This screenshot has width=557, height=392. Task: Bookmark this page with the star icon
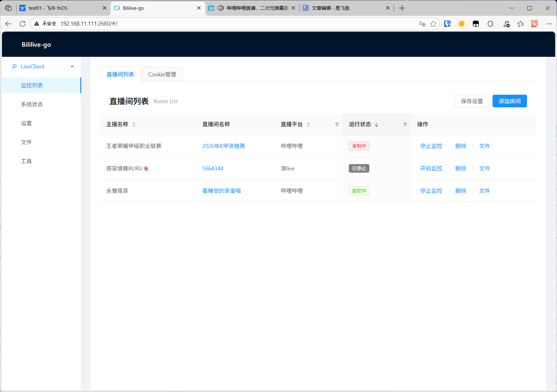click(433, 24)
